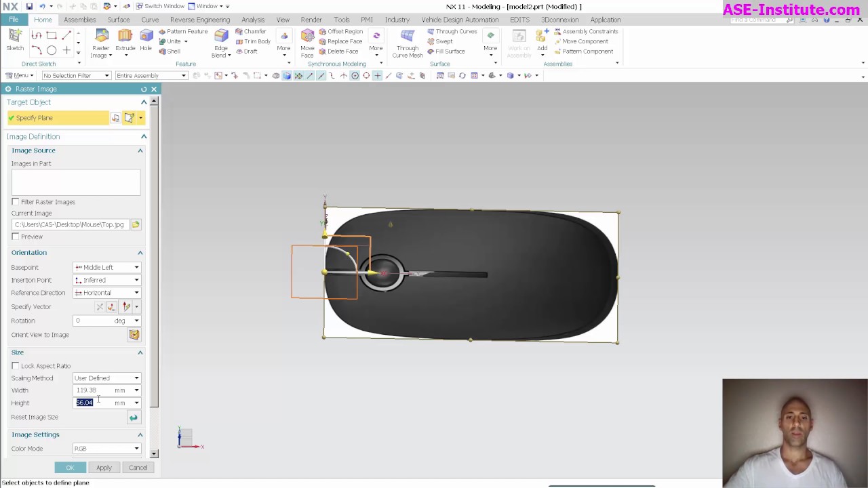
Task: Open the Menu button in top border bar
Action: (x=18, y=76)
